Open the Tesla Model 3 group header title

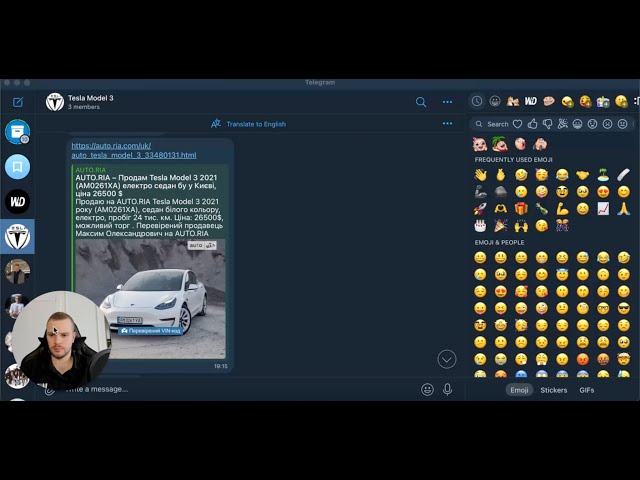91,98
